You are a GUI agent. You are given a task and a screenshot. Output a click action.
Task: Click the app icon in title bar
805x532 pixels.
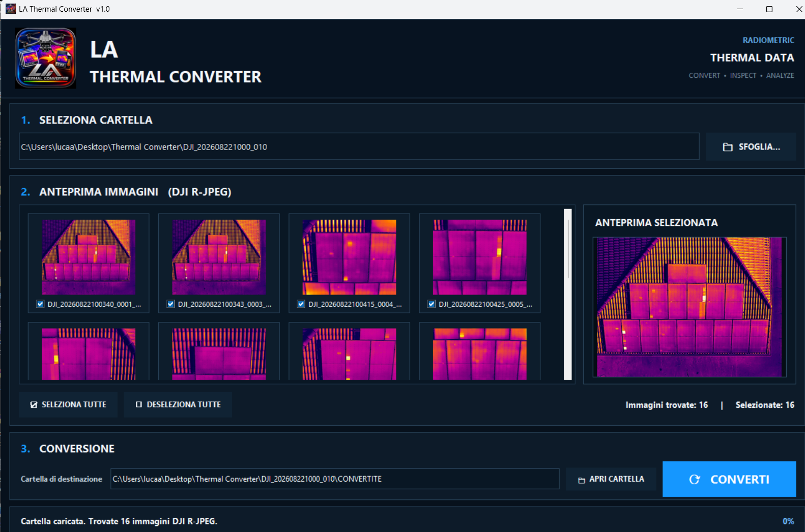[x=11, y=9]
